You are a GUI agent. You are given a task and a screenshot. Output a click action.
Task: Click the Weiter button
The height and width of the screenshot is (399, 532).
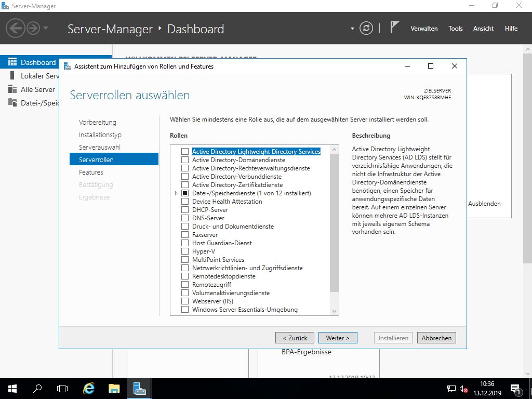click(338, 338)
